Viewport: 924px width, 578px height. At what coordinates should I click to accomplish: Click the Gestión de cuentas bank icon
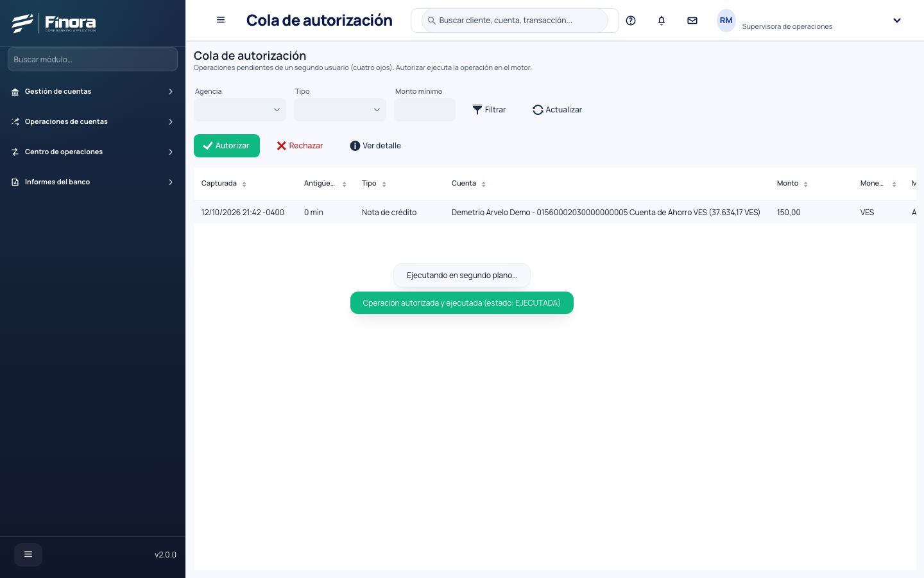15,92
